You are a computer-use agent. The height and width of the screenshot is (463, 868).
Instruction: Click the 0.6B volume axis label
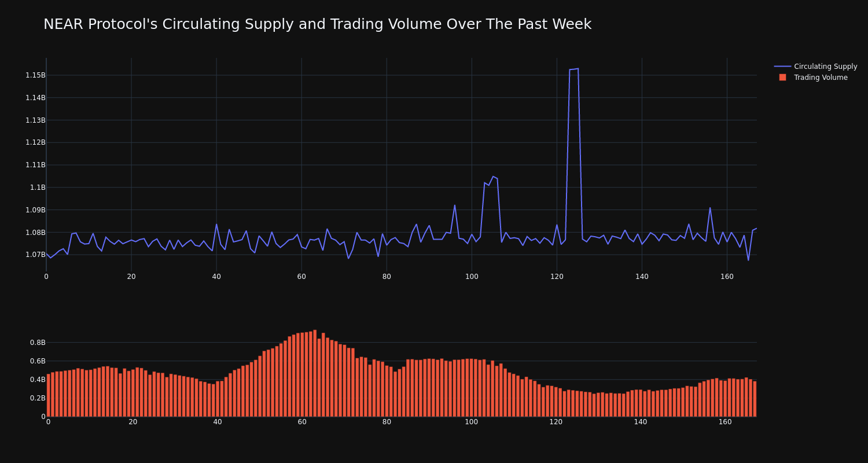tap(38, 361)
